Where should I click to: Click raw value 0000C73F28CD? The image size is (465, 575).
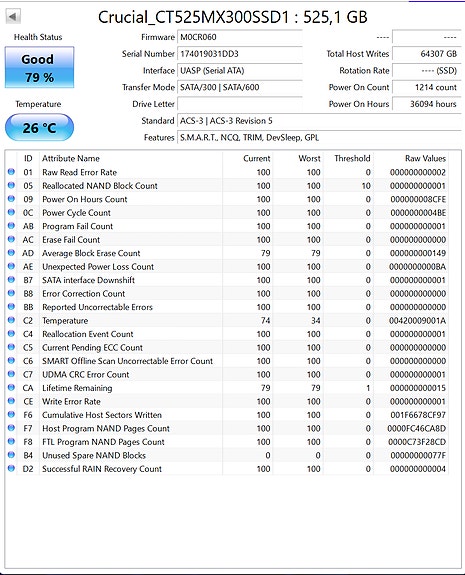pos(417,442)
